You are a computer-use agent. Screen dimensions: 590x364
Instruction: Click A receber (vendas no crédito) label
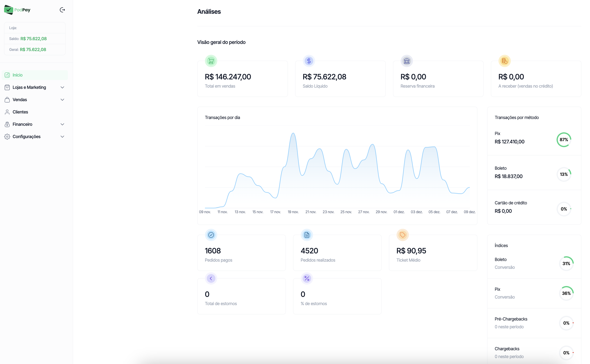click(x=526, y=86)
